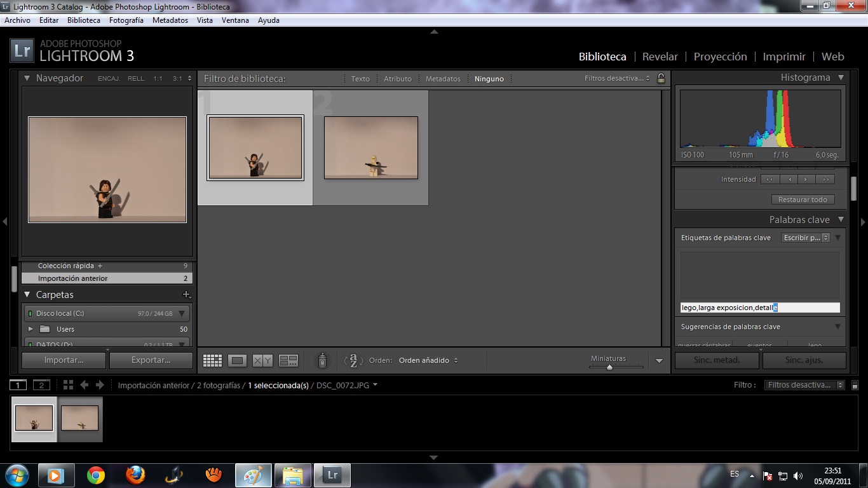Click the keyword tags input field
This screenshot has height=488, width=868.
(760, 308)
